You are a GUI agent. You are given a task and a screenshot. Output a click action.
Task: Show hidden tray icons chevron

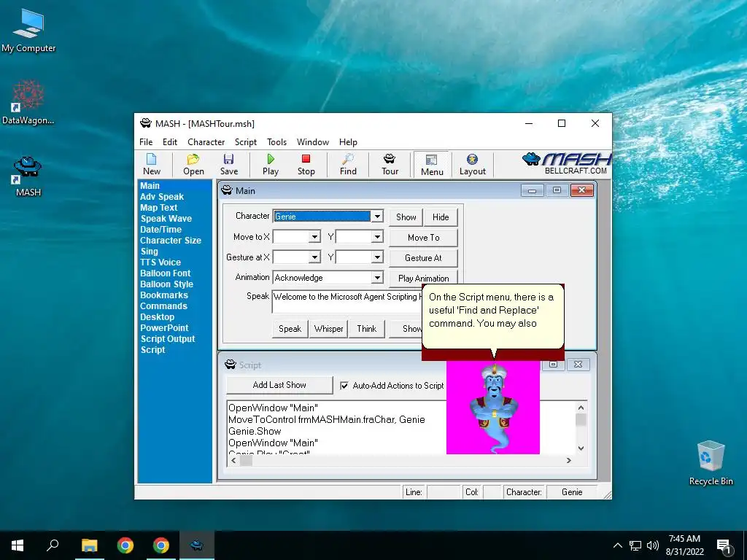tap(617, 545)
